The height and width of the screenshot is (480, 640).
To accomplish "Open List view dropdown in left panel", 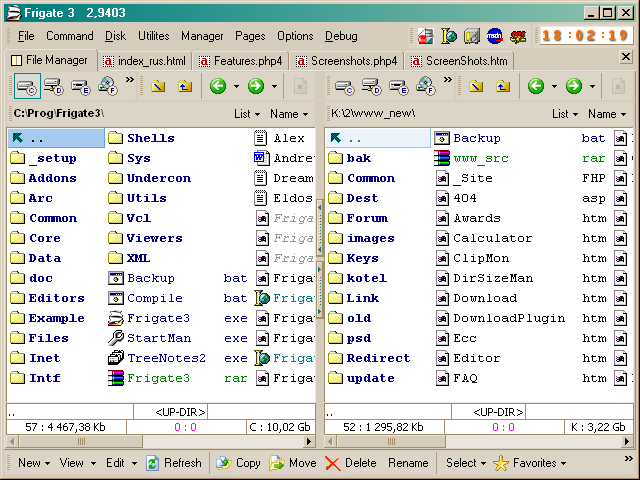I will coord(247,114).
